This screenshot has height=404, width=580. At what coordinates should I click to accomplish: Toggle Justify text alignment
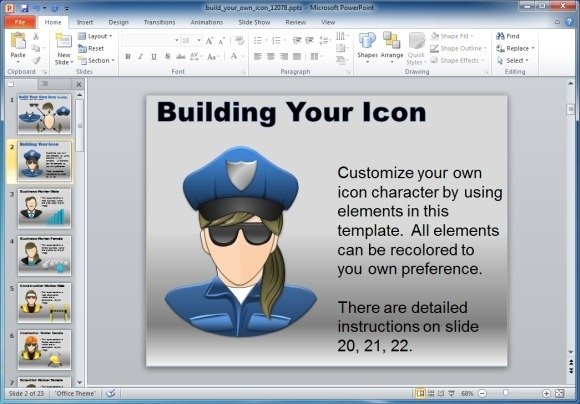click(x=297, y=57)
